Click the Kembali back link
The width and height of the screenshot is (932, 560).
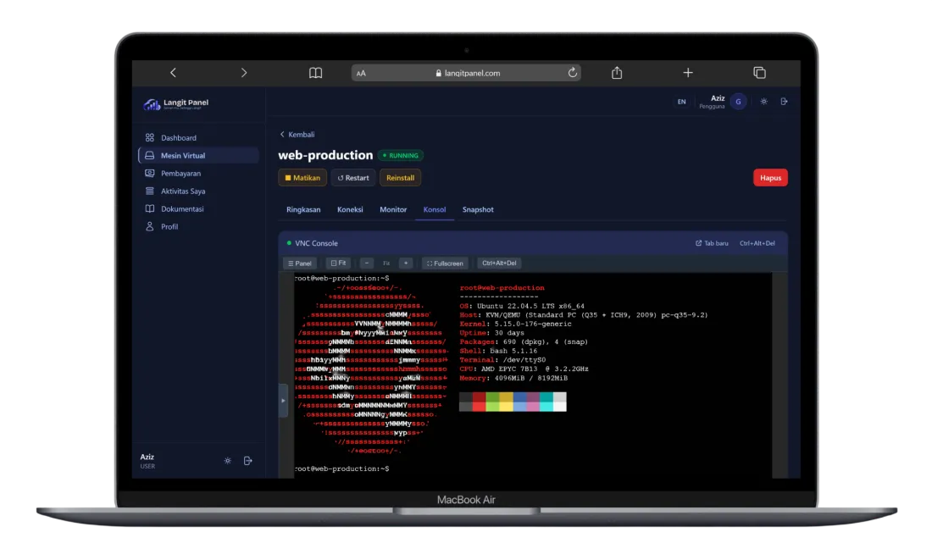pyautogui.click(x=297, y=135)
